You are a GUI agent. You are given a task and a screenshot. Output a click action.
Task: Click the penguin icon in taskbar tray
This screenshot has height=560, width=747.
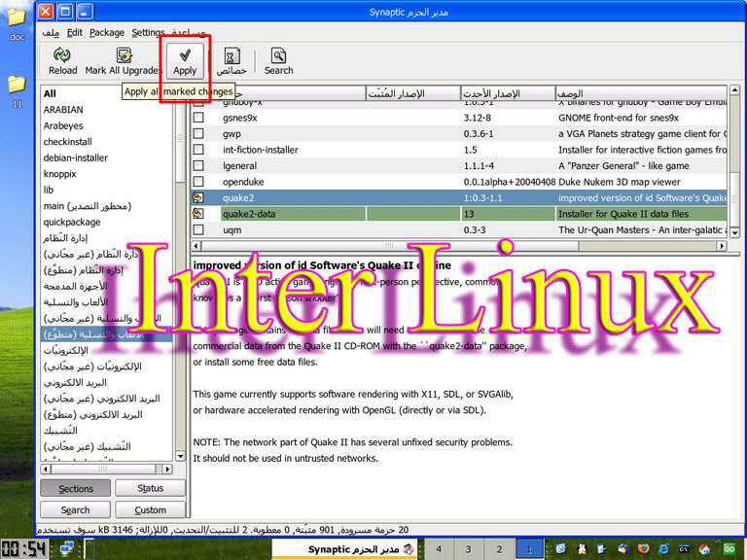[x=582, y=549]
